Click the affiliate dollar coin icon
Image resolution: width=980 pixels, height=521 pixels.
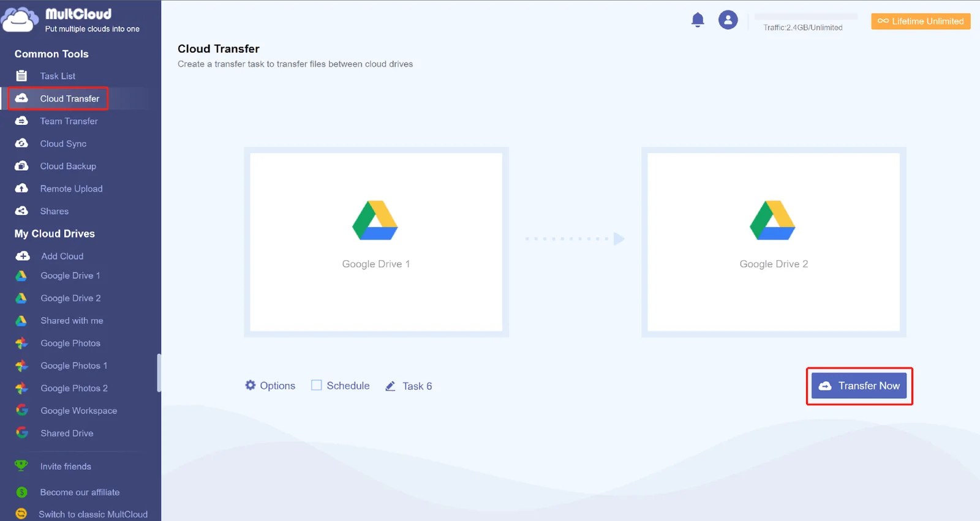tap(21, 492)
